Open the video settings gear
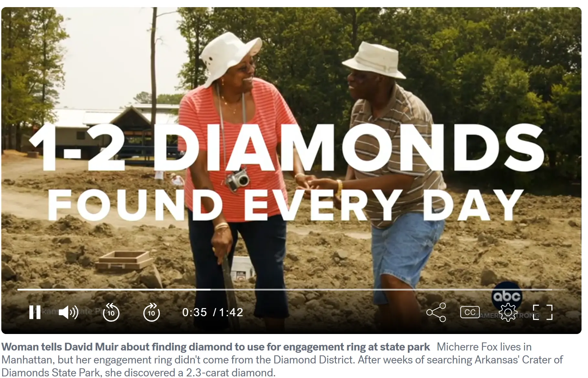 coord(508,312)
